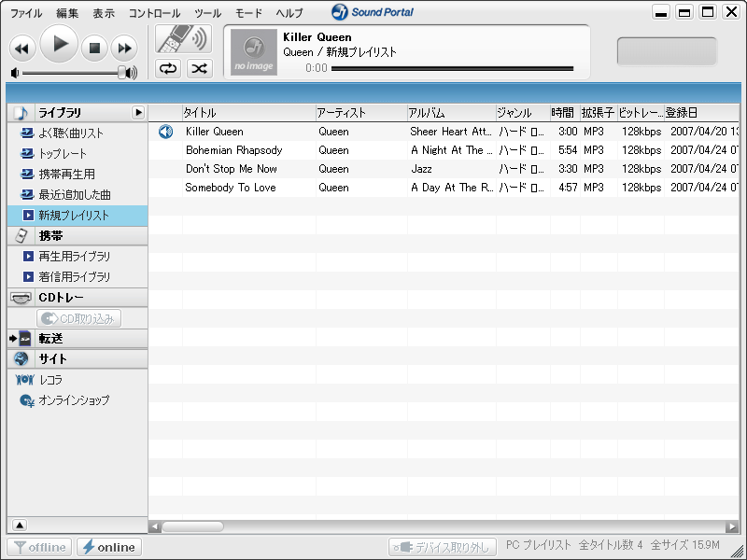Image resolution: width=747 pixels, height=560 pixels.
Task: Open the 表示 menu
Action: 104,13
